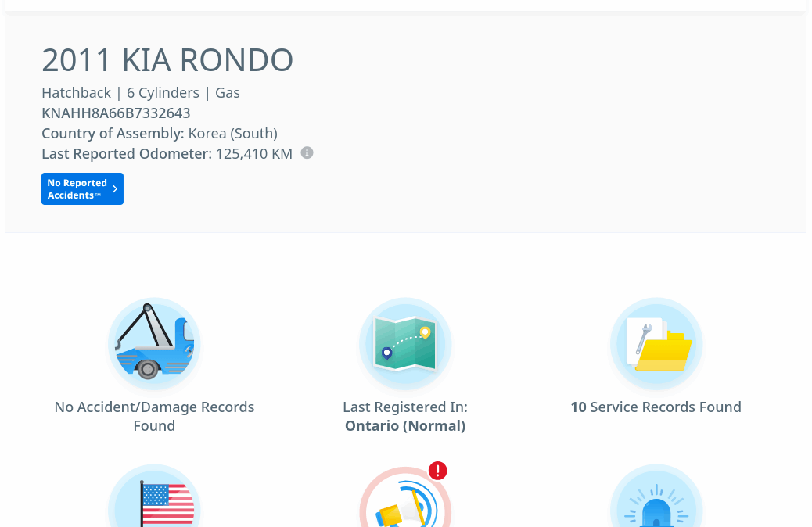
Task: Select the Last Registered In label
Action: [x=405, y=407]
